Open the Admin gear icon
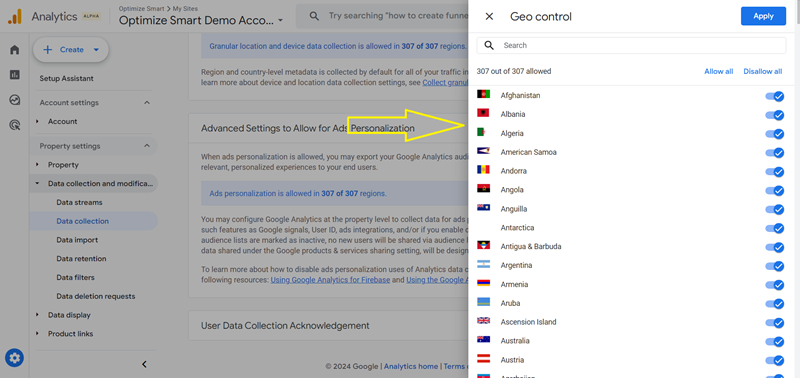 (x=14, y=358)
